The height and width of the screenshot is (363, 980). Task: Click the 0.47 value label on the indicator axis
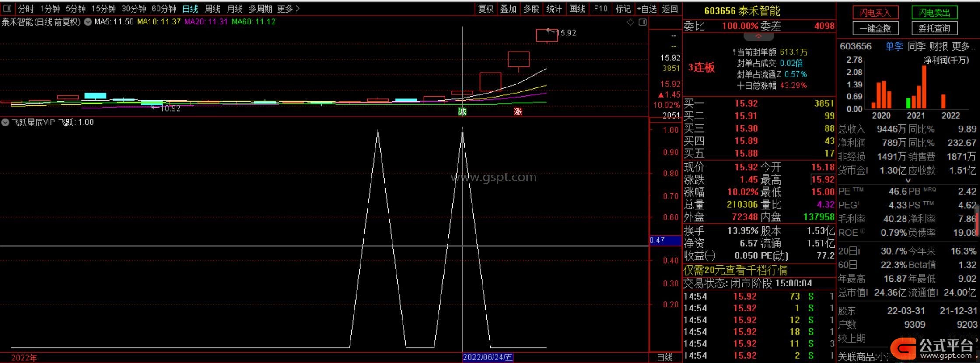pos(665,240)
